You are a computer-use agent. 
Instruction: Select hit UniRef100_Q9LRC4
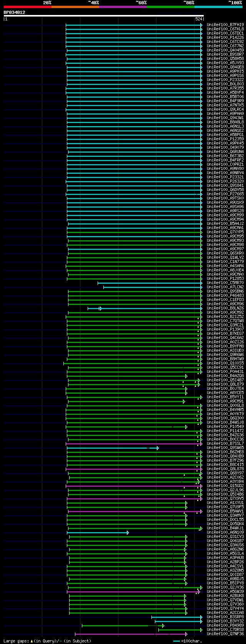click(225, 109)
